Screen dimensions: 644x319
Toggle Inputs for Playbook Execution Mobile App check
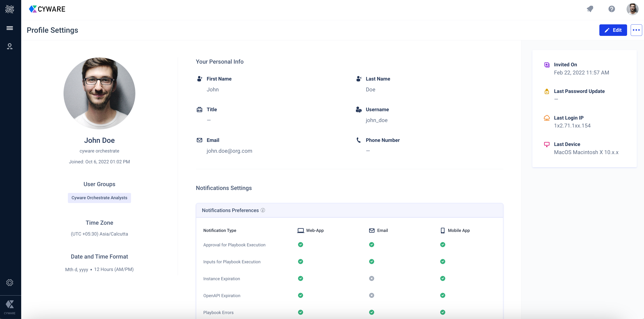[x=442, y=262]
